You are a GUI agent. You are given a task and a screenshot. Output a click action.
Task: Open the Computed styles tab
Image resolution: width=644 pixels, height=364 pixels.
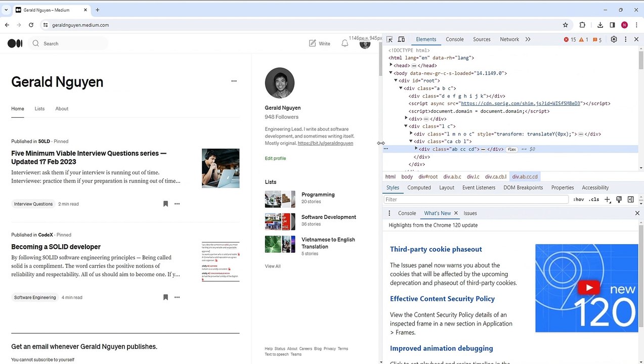(x=419, y=188)
